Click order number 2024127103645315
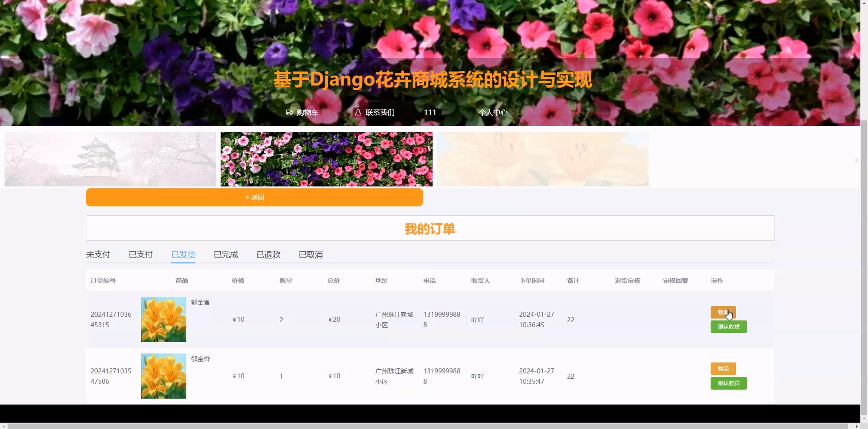 coord(111,319)
